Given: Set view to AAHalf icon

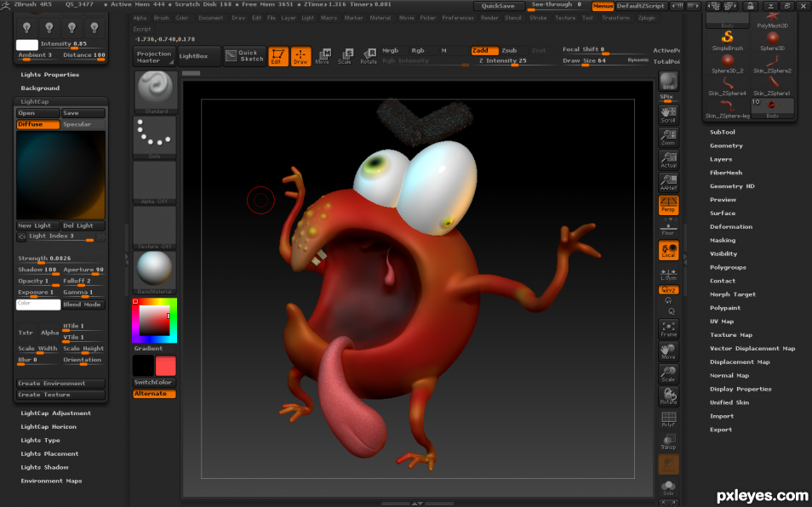Looking at the screenshot, I should [668, 183].
